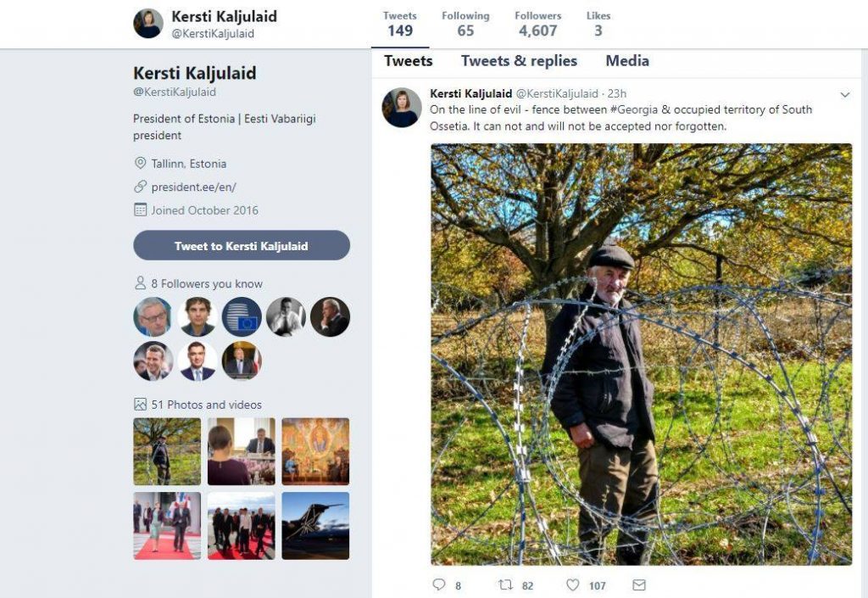Click the 51 Photos and videos icon

tap(140, 405)
